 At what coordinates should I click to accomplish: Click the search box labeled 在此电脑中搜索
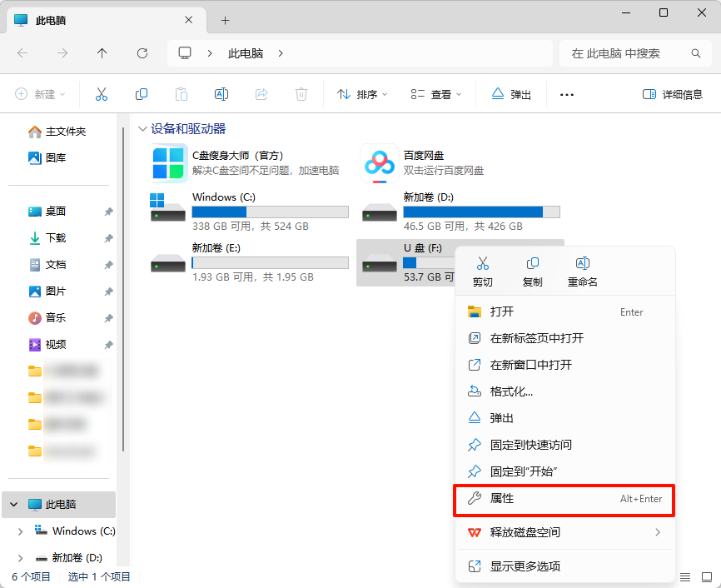click(629, 52)
